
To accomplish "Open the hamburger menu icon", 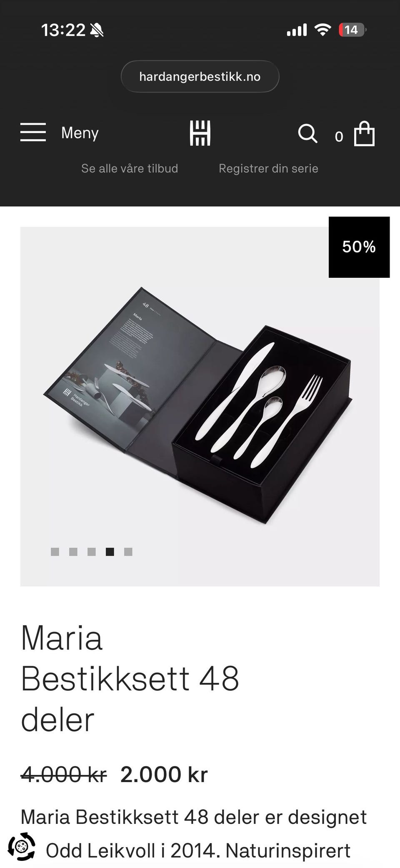I will (33, 132).
